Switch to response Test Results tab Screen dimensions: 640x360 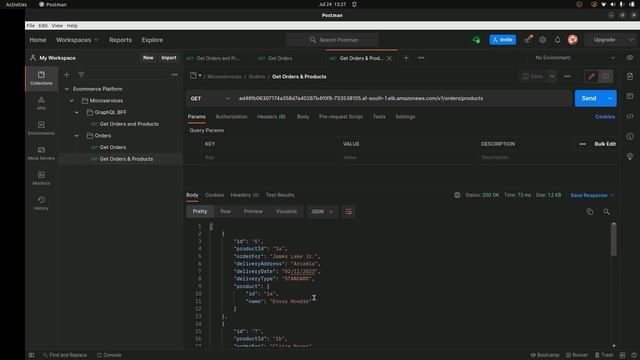[280, 195]
